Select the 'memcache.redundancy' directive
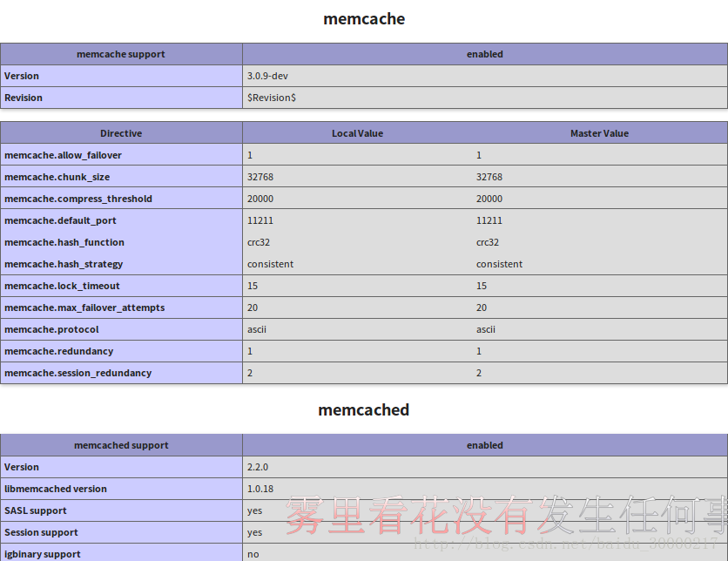 point(59,352)
